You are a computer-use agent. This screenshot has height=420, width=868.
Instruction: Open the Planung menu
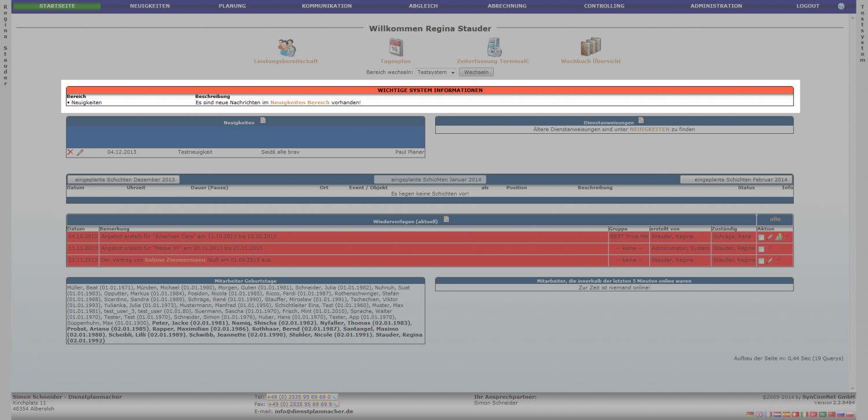click(232, 6)
